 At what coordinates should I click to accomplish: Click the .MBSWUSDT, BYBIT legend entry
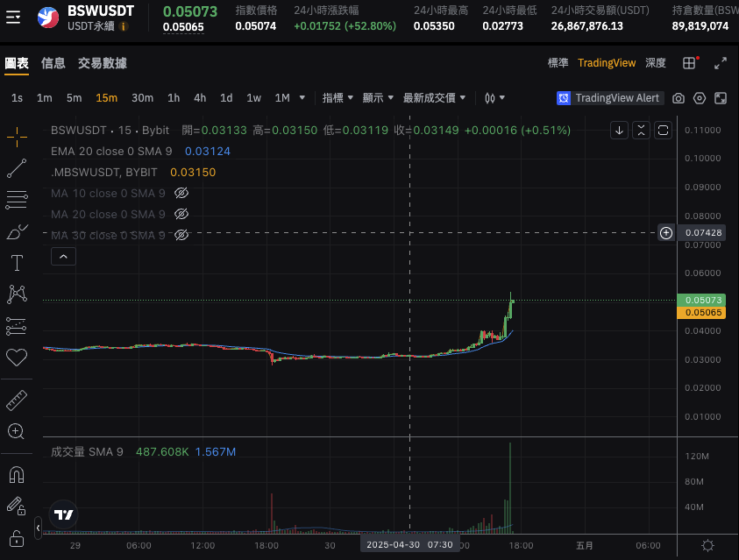(103, 173)
